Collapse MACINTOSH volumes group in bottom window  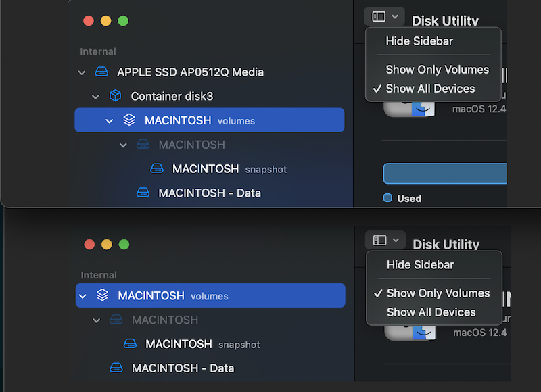(x=83, y=296)
